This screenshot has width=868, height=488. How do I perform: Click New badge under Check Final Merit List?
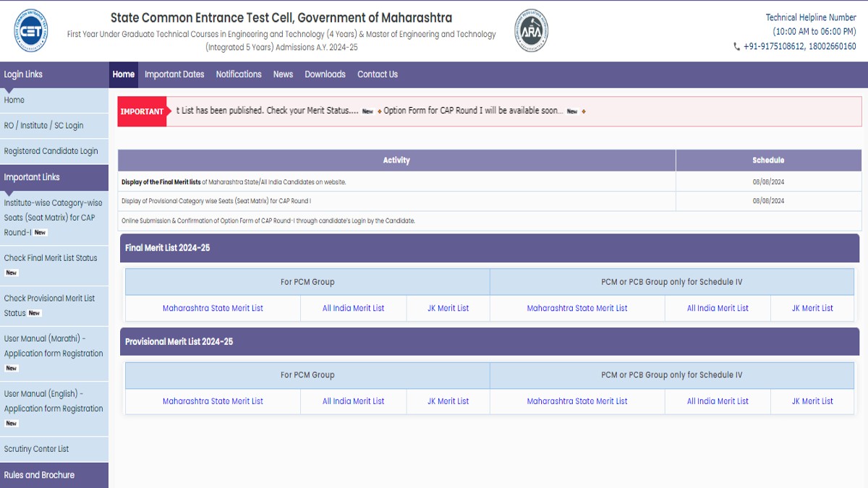click(x=12, y=273)
